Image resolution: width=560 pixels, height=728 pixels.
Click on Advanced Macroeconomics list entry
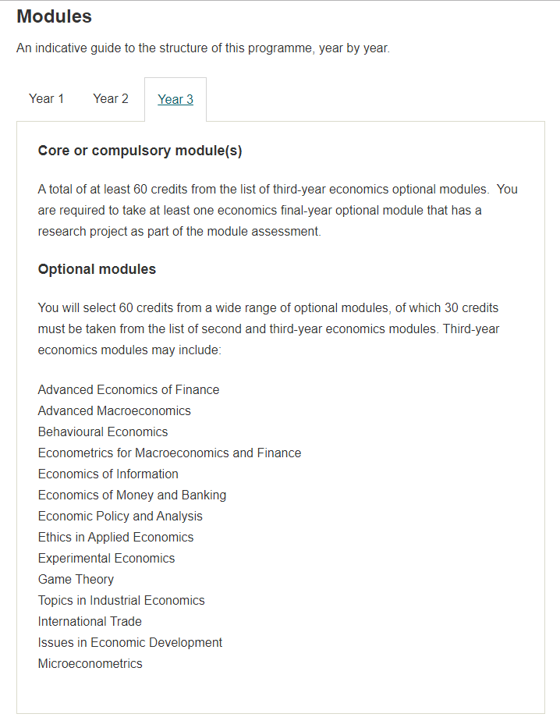click(114, 411)
